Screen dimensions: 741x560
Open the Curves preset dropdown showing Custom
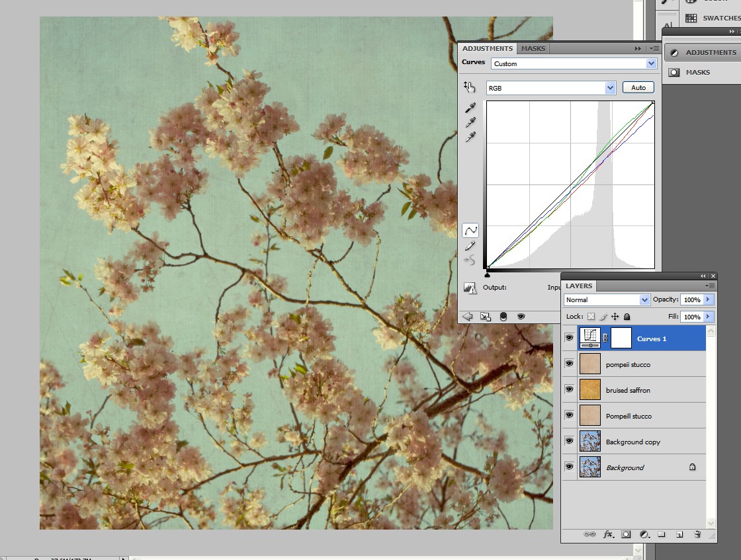point(573,63)
